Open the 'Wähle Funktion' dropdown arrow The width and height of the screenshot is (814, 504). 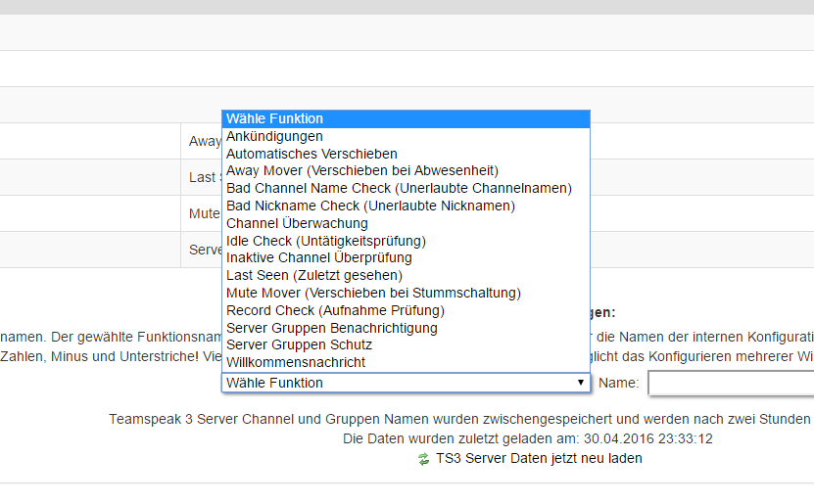pyautogui.click(x=580, y=383)
